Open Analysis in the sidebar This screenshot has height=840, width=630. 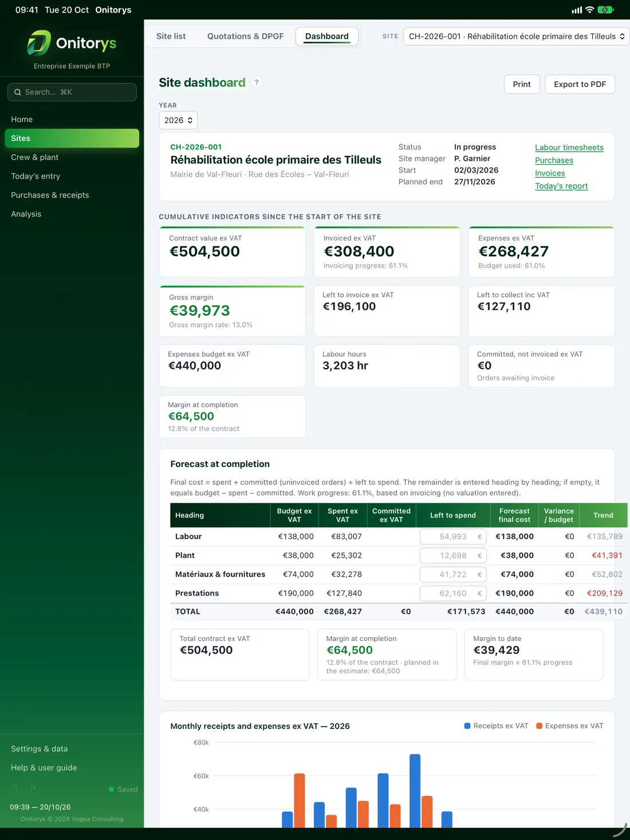pos(72,214)
